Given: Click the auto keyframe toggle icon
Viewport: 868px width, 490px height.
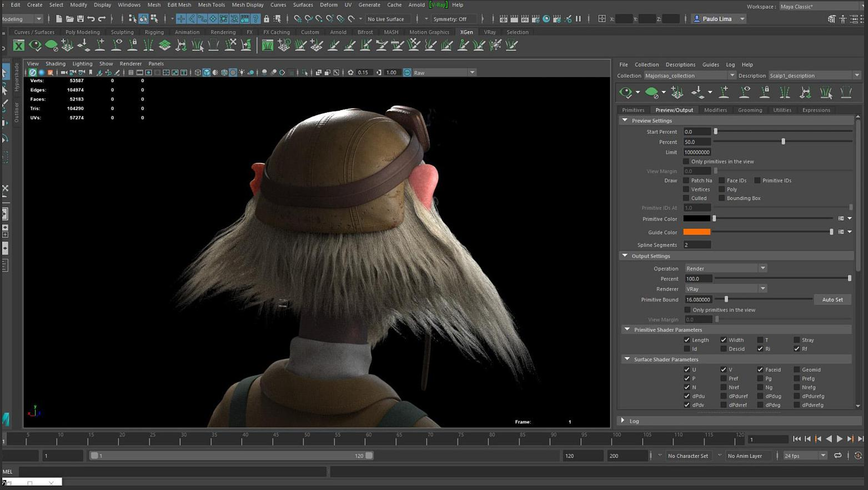Looking at the screenshot, I should [858, 456].
